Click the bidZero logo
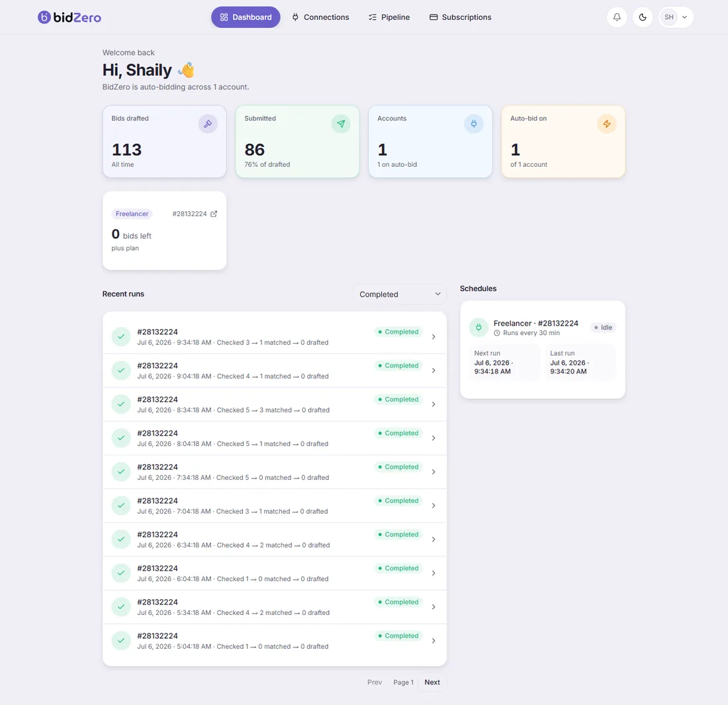The image size is (728, 705). pos(69,17)
